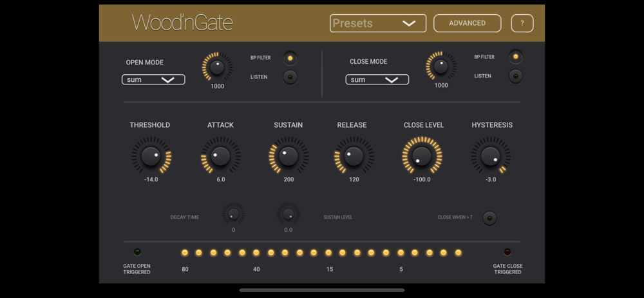Click the THRESHOLD knob

pyautogui.click(x=151, y=156)
